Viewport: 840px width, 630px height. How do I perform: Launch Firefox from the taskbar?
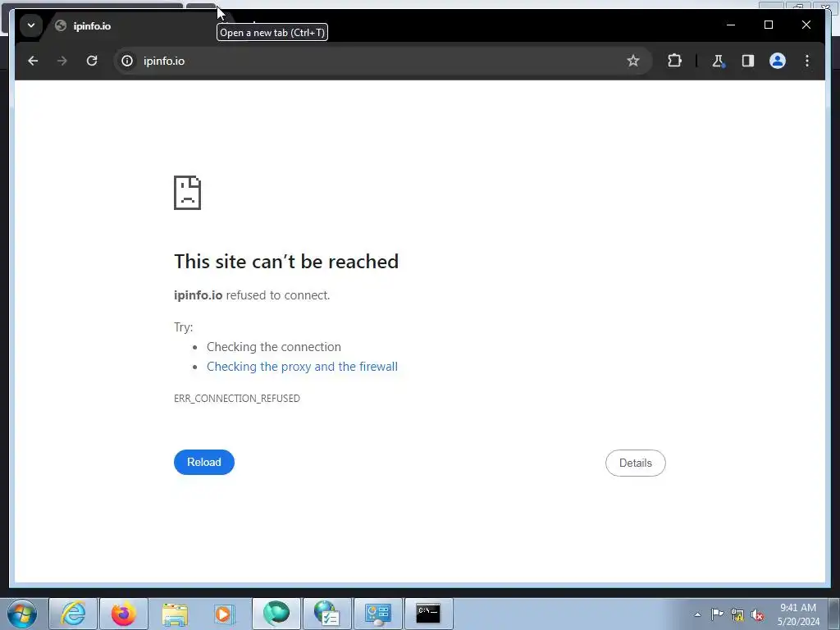pos(124,614)
